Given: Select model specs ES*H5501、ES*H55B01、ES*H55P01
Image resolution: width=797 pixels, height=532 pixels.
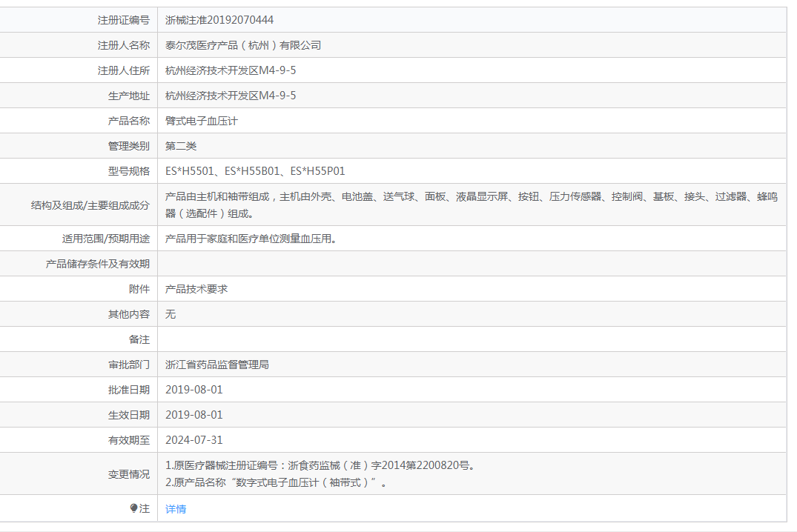Looking at the screenshot, I should 255,171.
